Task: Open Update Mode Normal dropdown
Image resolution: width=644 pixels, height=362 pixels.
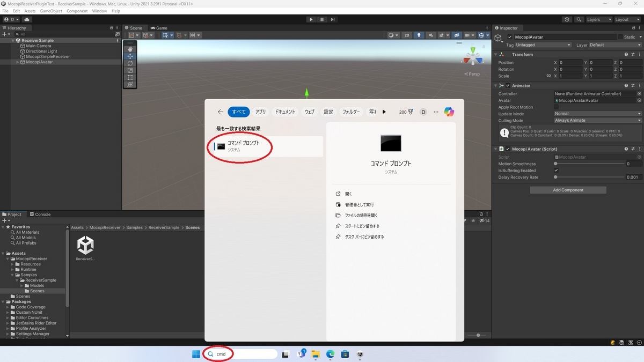Action: 597,114
